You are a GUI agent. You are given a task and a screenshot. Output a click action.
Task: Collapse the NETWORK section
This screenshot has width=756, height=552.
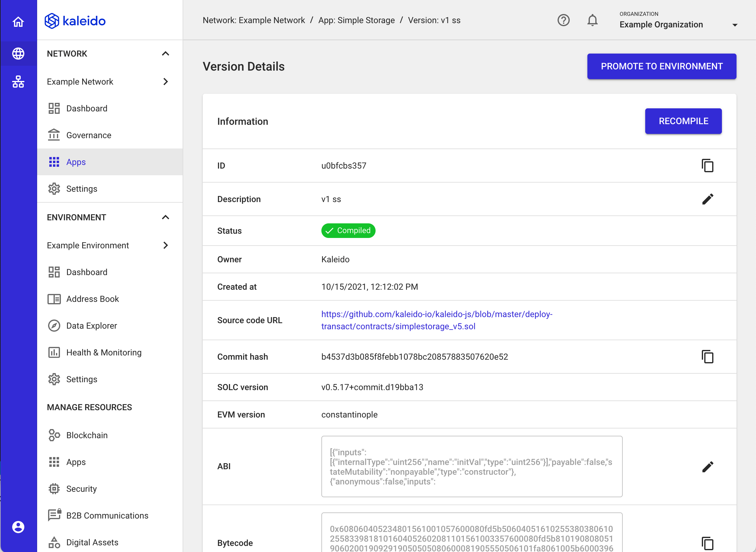point(166,54)
